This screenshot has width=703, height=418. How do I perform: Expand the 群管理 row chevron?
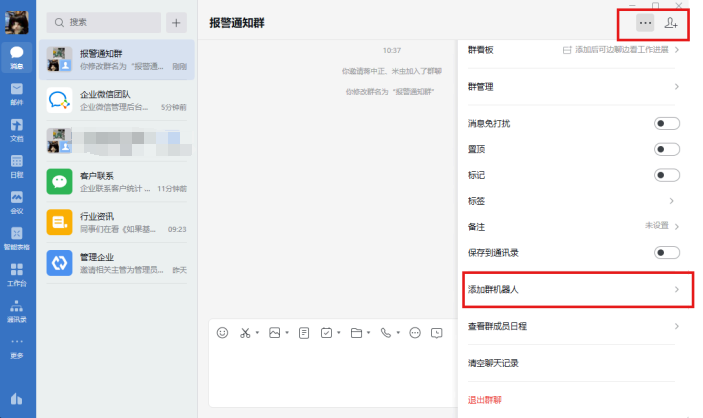[x=677, y=87]
